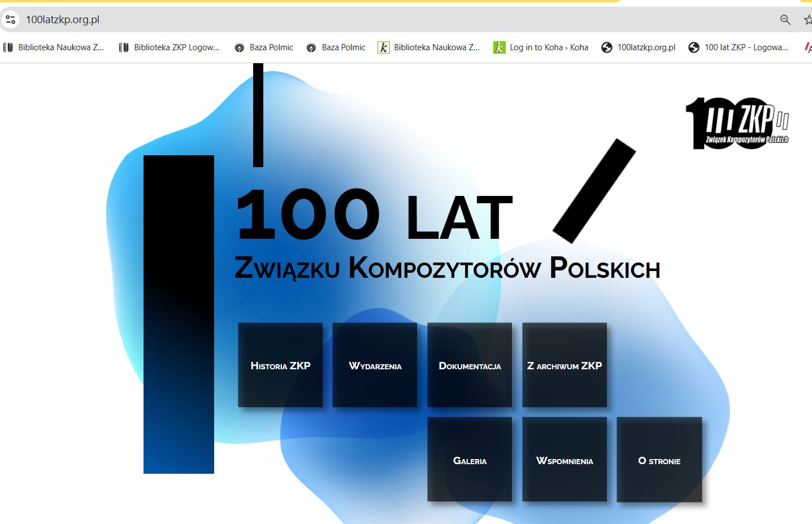The image size is (812, 524).
Task: Open the Historia ZKP tile
Action: (x=280, y=365)
